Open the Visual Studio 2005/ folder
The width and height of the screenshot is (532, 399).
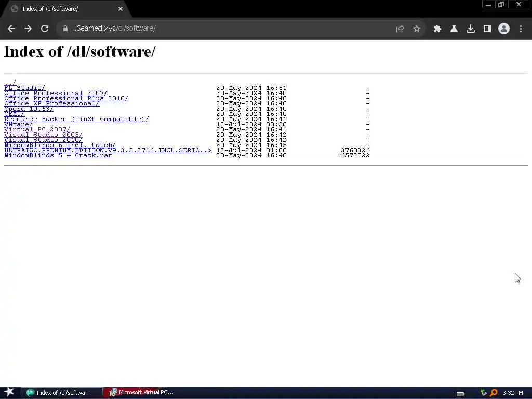tap(44, 135)
